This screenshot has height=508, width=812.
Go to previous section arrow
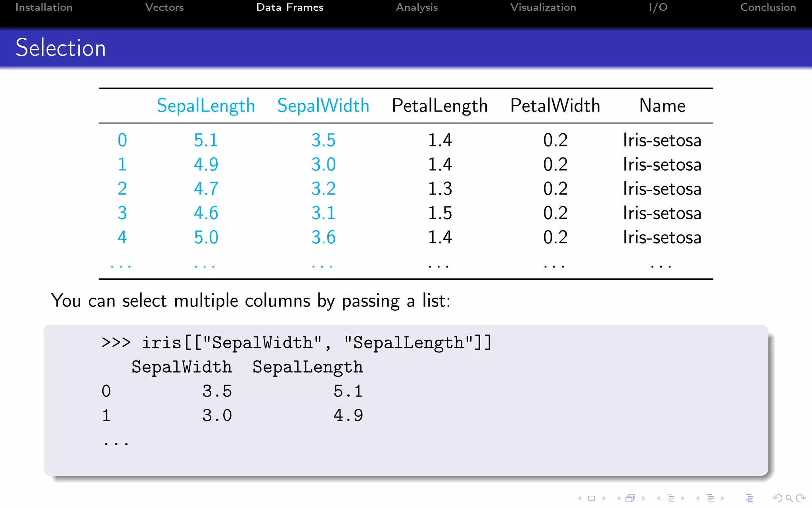[x=698, y=498]
